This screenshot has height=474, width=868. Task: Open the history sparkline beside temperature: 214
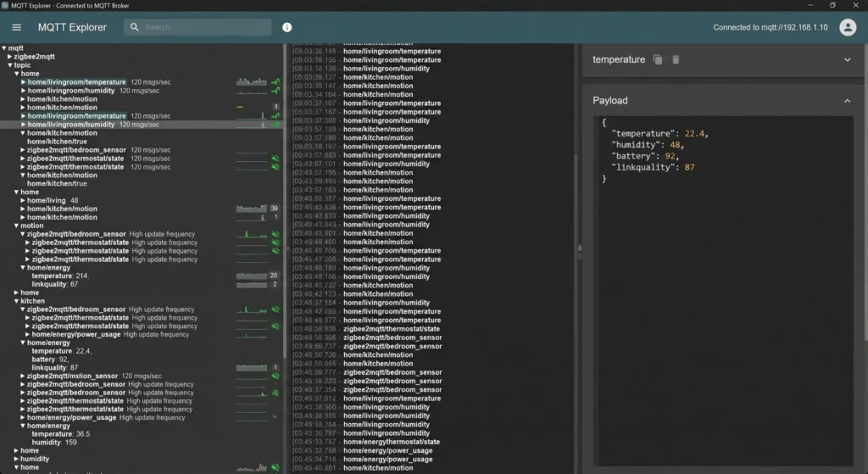click(x=251, y=276)
